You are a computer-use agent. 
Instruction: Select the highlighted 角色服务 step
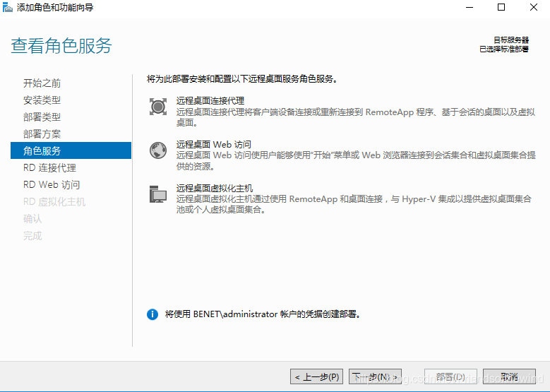pyautogui.click(x=71, y=150)
